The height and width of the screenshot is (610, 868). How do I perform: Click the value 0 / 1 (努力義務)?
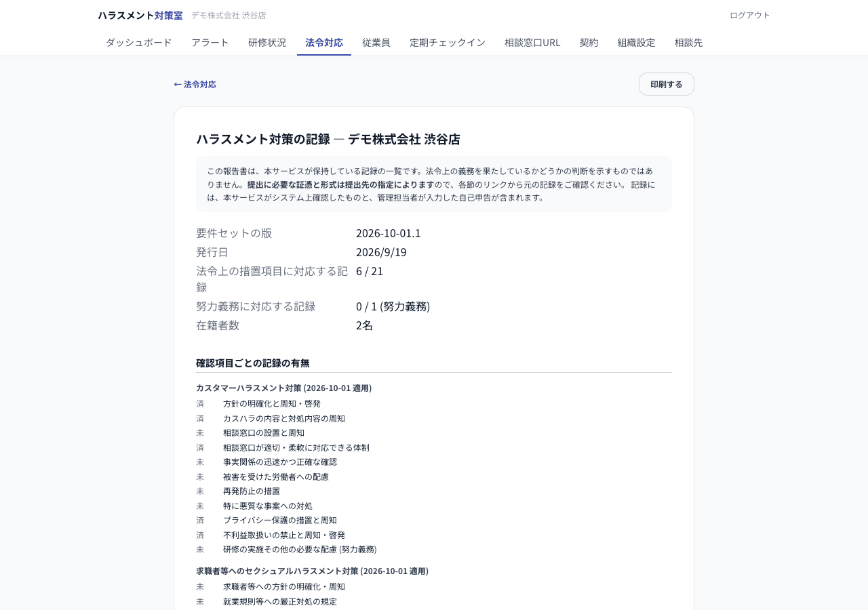[x=393, y=306]
